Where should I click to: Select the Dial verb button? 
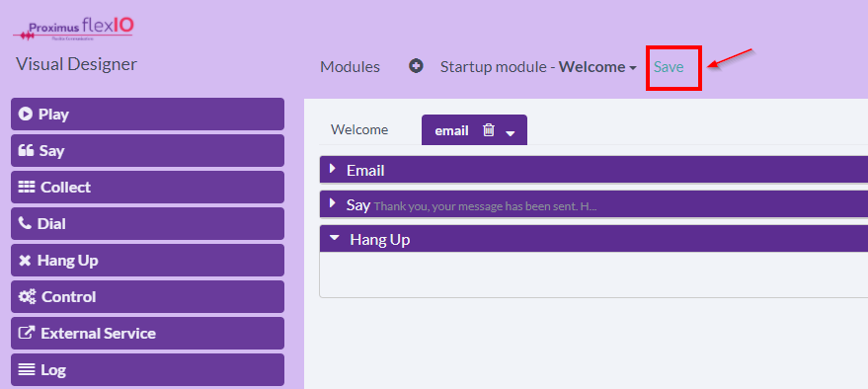pos(147,223)
